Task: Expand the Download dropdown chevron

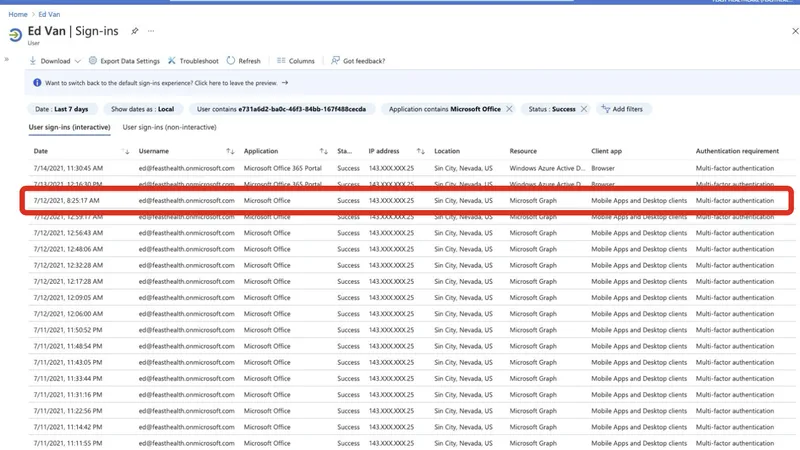Action: (x=78, y=61)
